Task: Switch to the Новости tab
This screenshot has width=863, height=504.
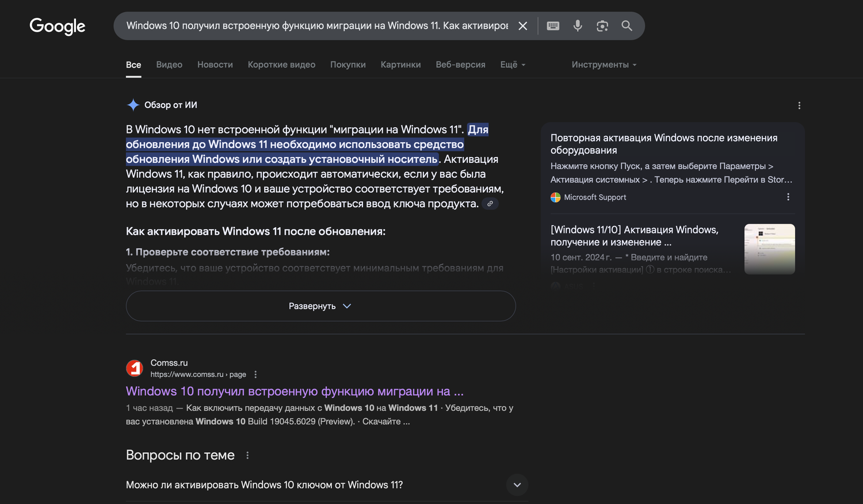Action: pyautogui.click(x=215, y=64)
